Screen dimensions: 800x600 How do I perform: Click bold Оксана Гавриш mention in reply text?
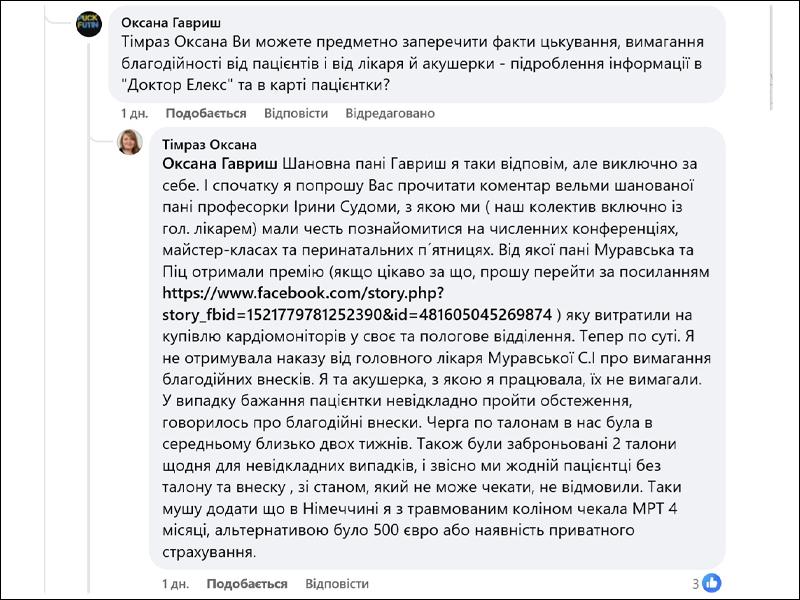(x=220, y=164)
